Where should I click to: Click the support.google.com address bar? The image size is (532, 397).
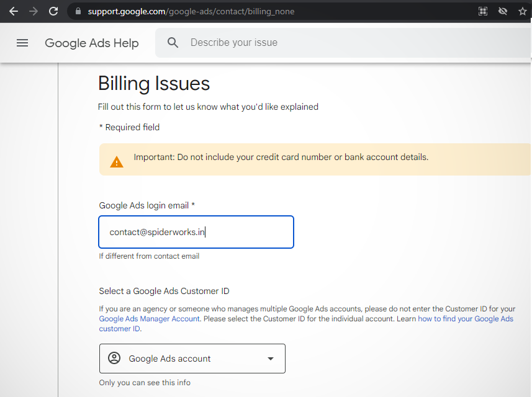[x=186, y=11]
